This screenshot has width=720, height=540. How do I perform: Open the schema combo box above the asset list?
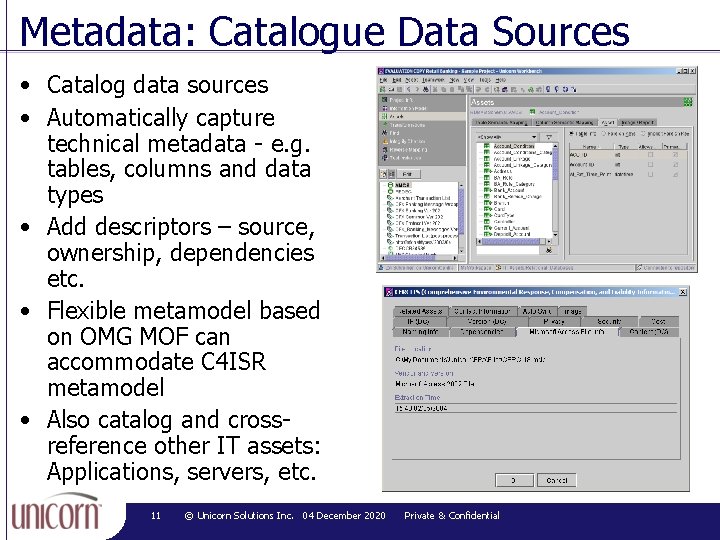click(507, 137)
